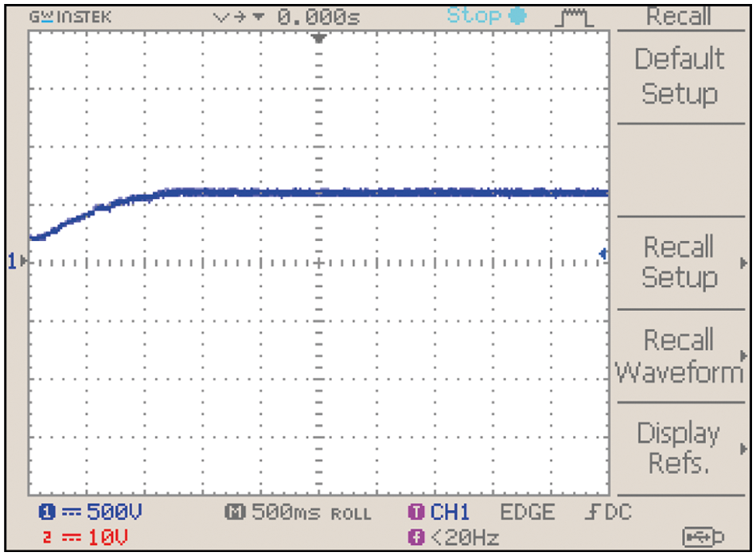Viewport: 756px width, 556px height.
Task: Click the EDGE trigger type label
Action: tap(528, 512)
